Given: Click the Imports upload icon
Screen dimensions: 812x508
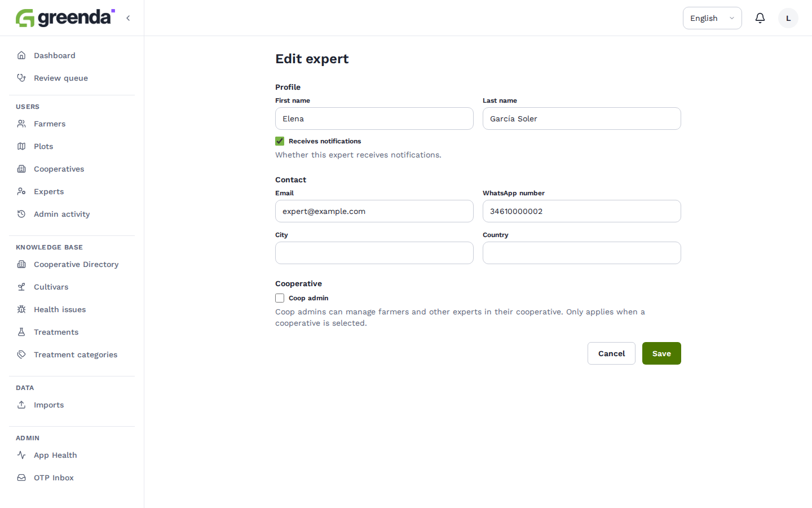Looking at the screenshot, I should [21, 405].
